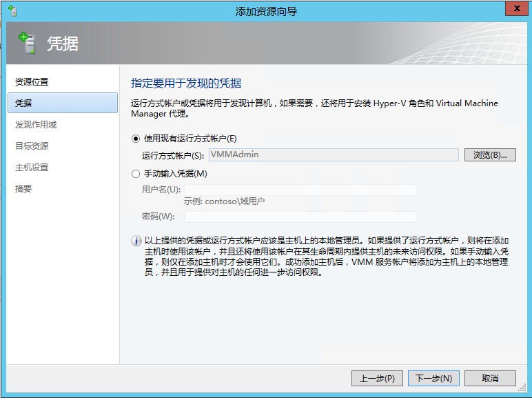The width and height of the screenshot is (532, 398).
Task: Click 上一步(P) to go back
Action: click(377, 378)
